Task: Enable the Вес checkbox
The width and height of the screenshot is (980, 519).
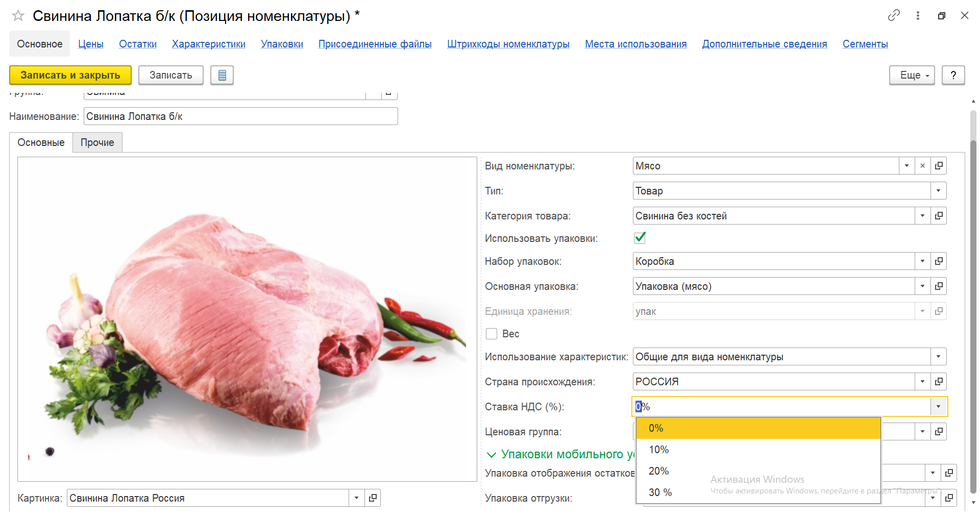Action: [x=492, y=334]
